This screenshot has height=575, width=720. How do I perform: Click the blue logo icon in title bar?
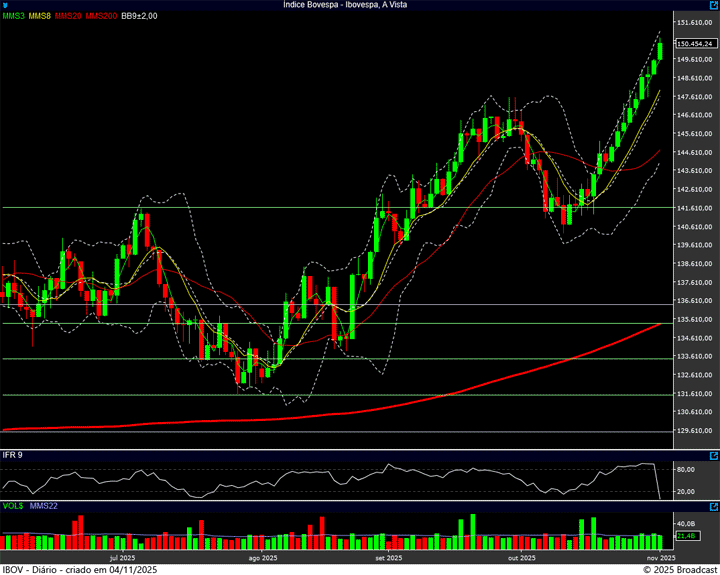tap(5, 5)
